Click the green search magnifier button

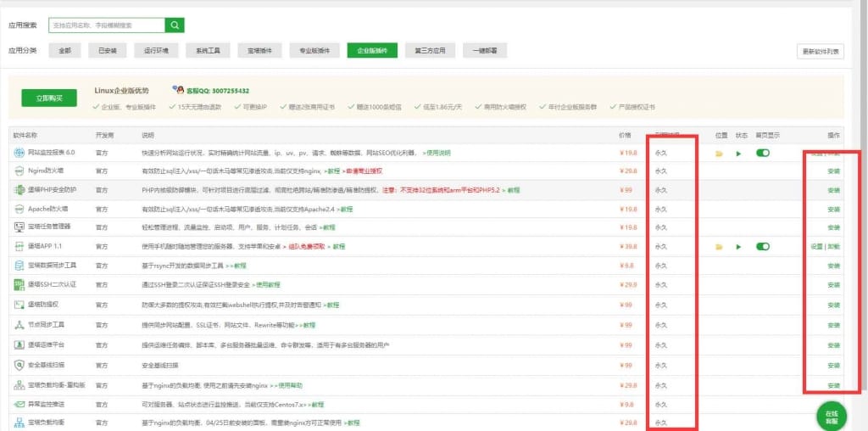[174, 25]
